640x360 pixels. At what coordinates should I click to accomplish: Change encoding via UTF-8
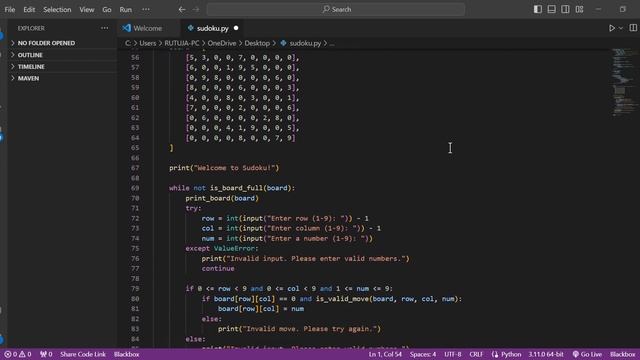(453, 354)
